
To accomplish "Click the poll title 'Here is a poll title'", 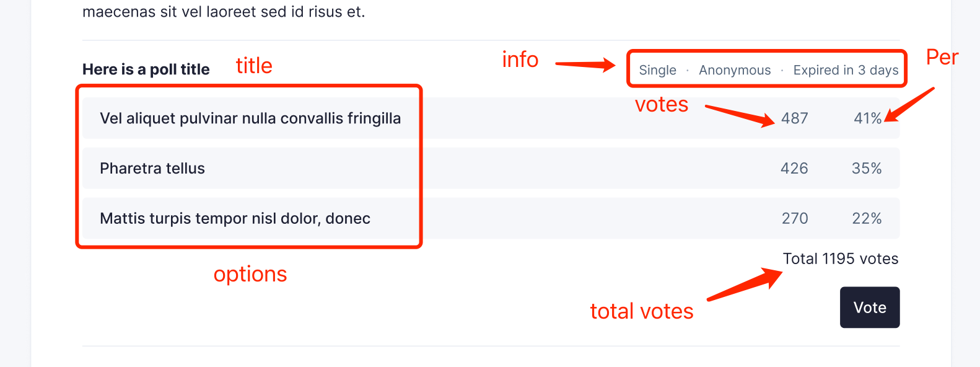I will pos(146,69).
